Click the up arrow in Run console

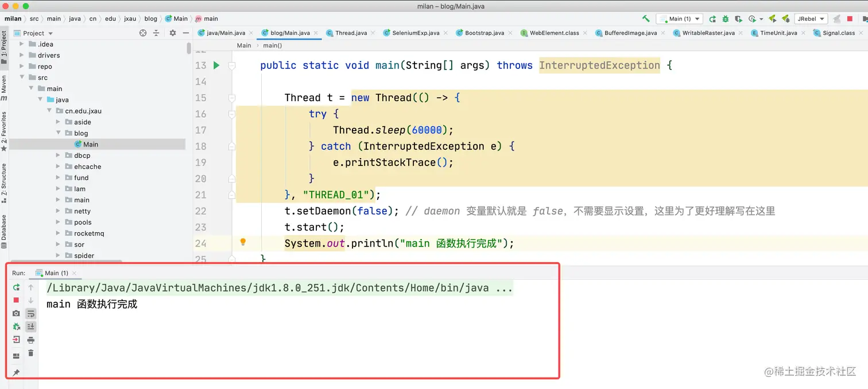coord(31,287)
